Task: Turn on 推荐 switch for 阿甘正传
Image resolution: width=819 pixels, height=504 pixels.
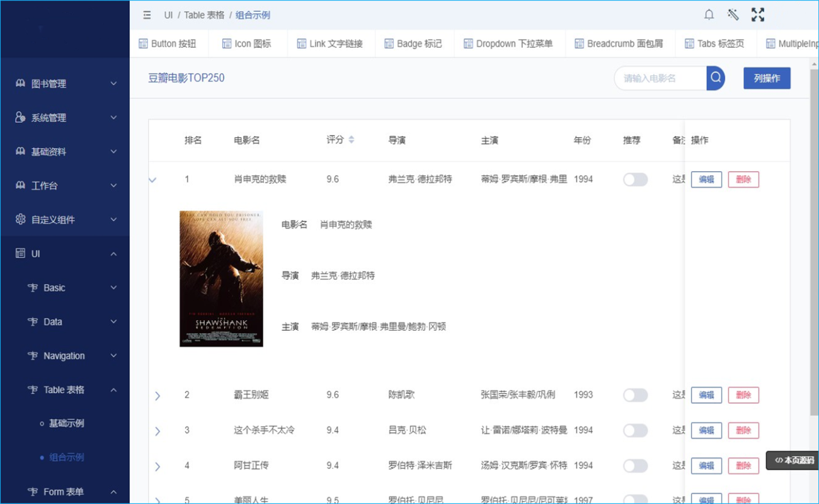Action: point(635,466)
